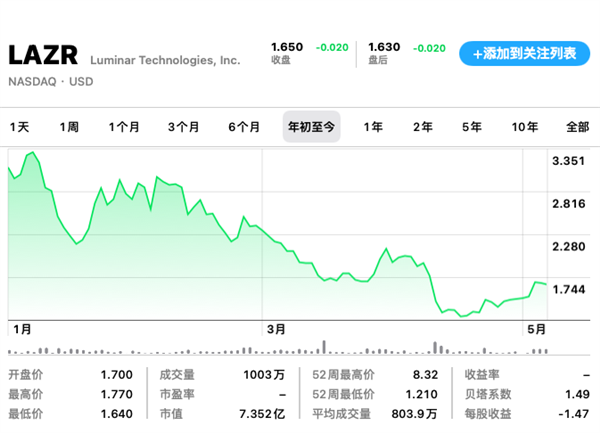This screenshot has height=433, width=600.
Task: Choose the 10年 chart range
Action: point(525,127)
